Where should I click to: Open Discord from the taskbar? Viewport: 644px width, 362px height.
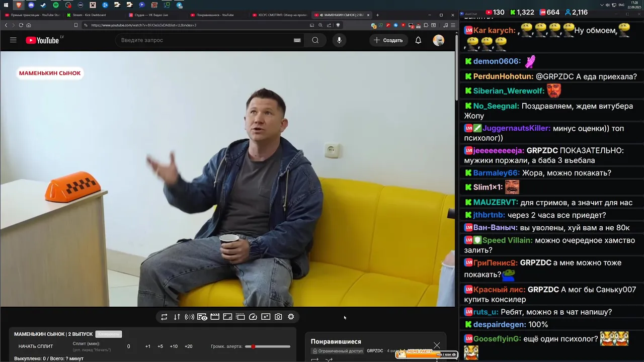pyautogui.click(x=31, y=5)
